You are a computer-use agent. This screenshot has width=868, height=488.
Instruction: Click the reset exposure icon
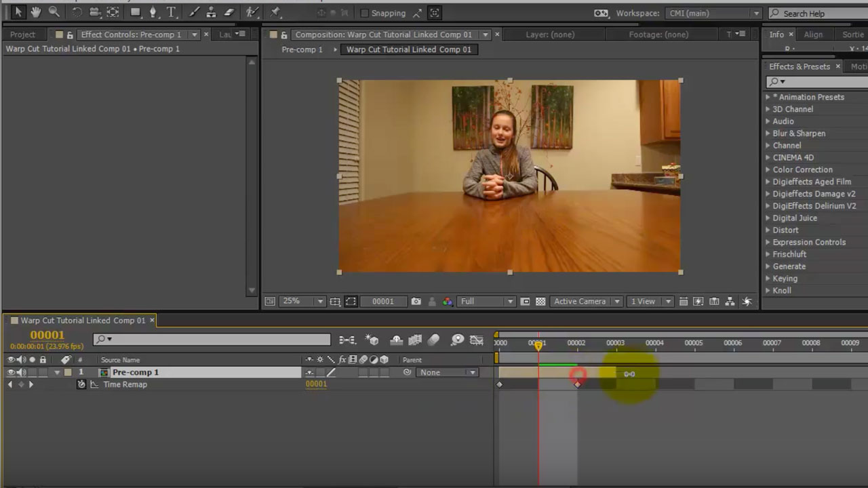coord(747,302)
